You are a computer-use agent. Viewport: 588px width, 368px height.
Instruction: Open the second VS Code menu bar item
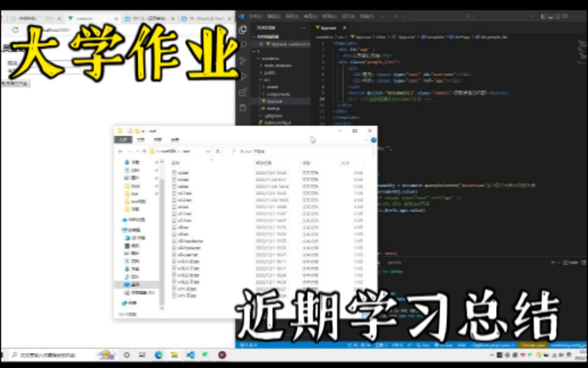pos(273,16)
